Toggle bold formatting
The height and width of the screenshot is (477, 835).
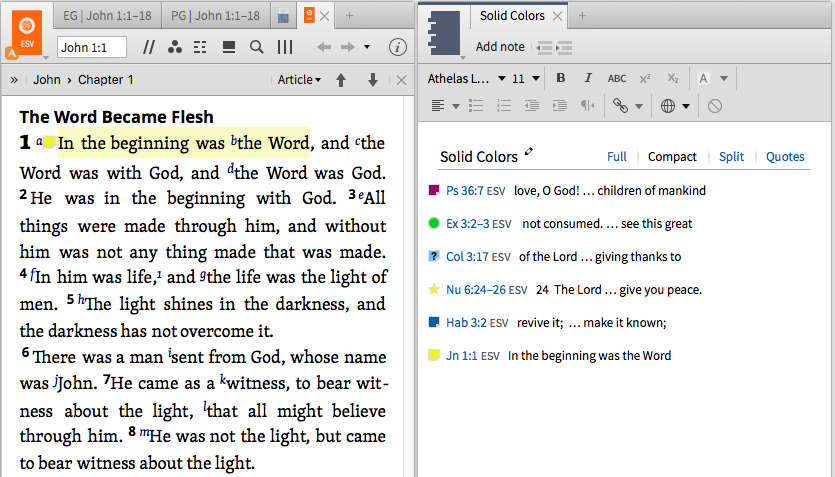561,78
